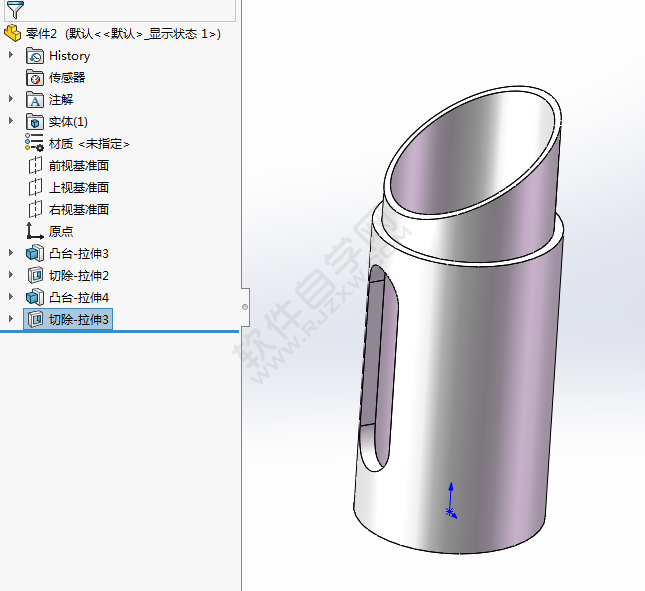Screen dimensions: 645x591
Task: Click the 右视基准面 plane icon
Action: (x=35, y=209)
